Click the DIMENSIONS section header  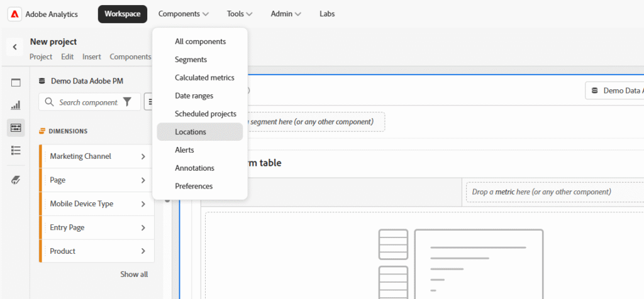(x=68, y=131)
